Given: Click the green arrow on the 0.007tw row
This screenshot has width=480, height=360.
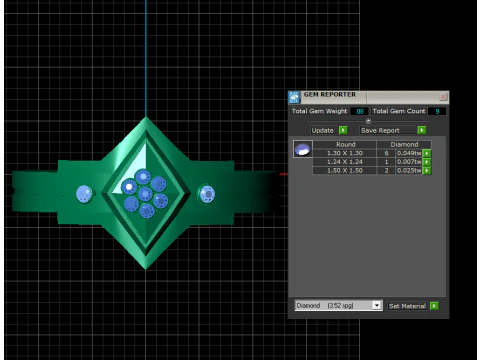Looking at the screenshot, I should (427, 162).
